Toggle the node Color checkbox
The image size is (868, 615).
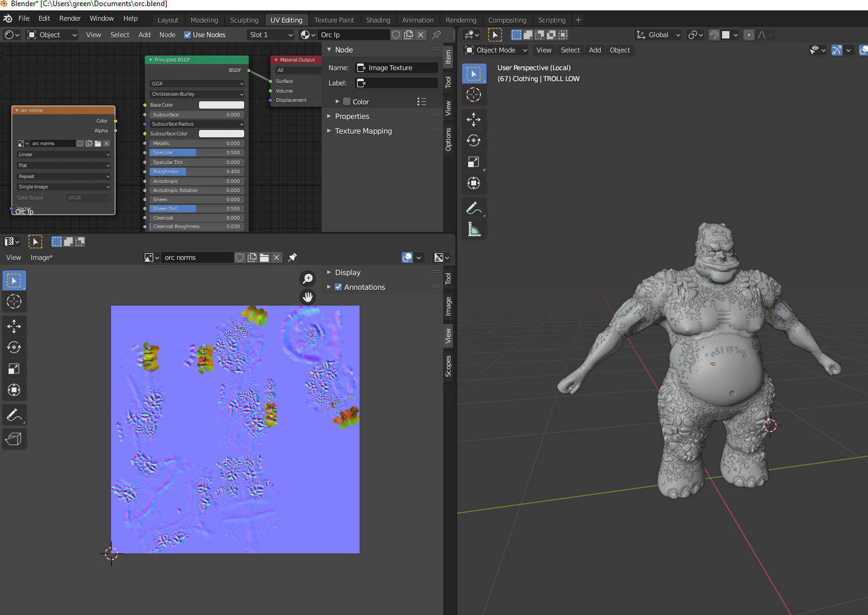pos(347,102)
